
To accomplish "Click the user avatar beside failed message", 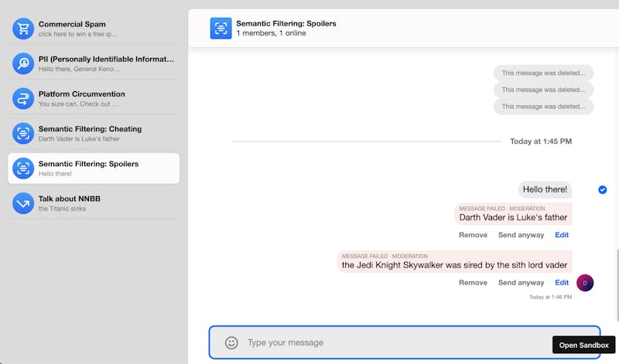I will point(585,283).
